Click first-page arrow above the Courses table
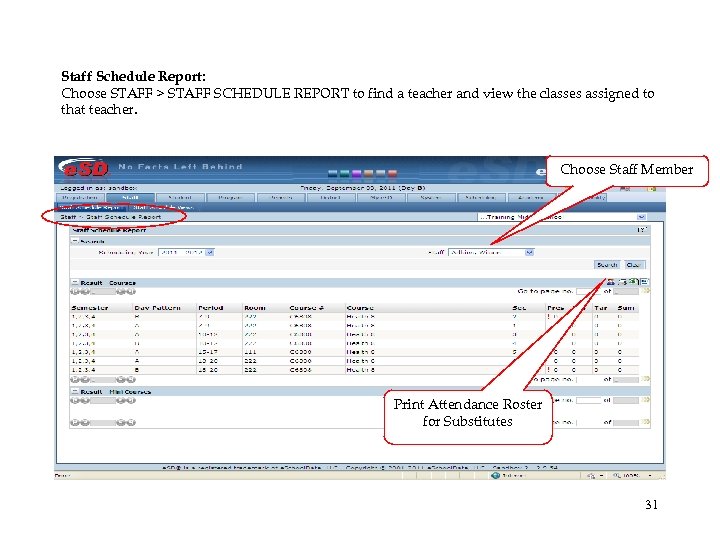The width and height of the screenshot is (720, 540). click(74, 292)
